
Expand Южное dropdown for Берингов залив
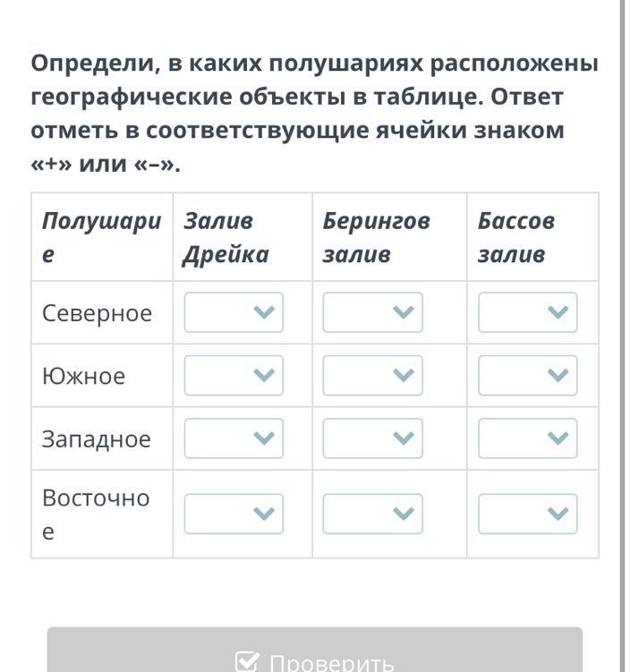[372, 376]
